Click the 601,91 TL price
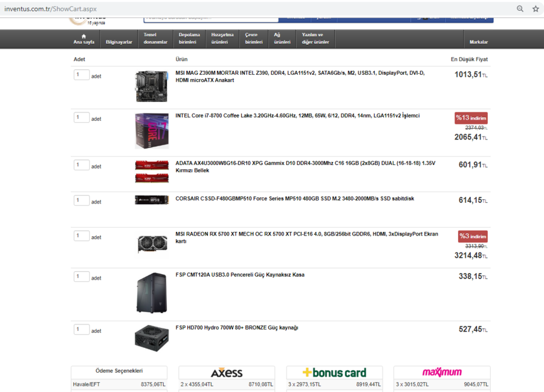Image resolution: width=544 pixels, height=392 pixels. (x=473, y=165)
